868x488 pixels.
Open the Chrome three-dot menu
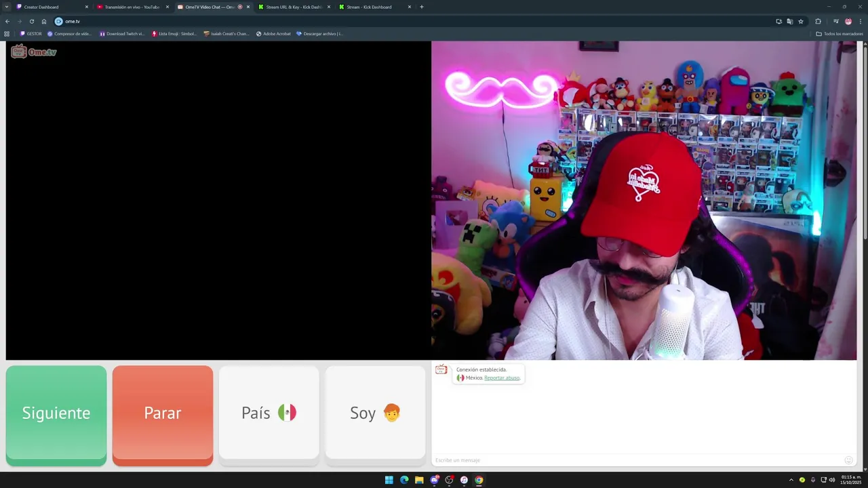[x=860, y=21]
